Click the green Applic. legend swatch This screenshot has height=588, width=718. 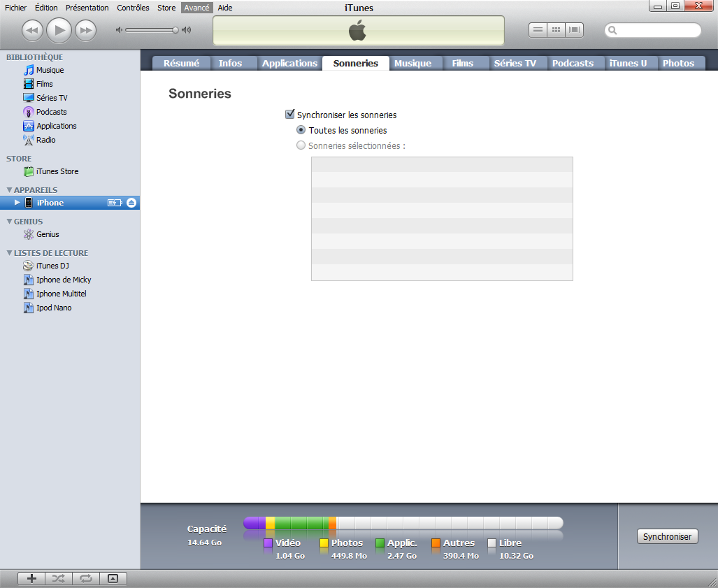coord(380,543)
